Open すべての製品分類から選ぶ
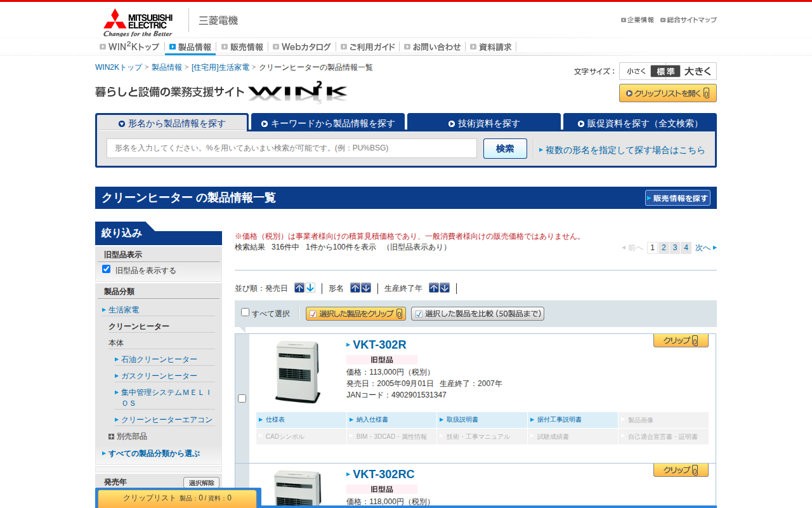Screen dimensions: 812x508 pyautogui.click(x=154, y=453)
